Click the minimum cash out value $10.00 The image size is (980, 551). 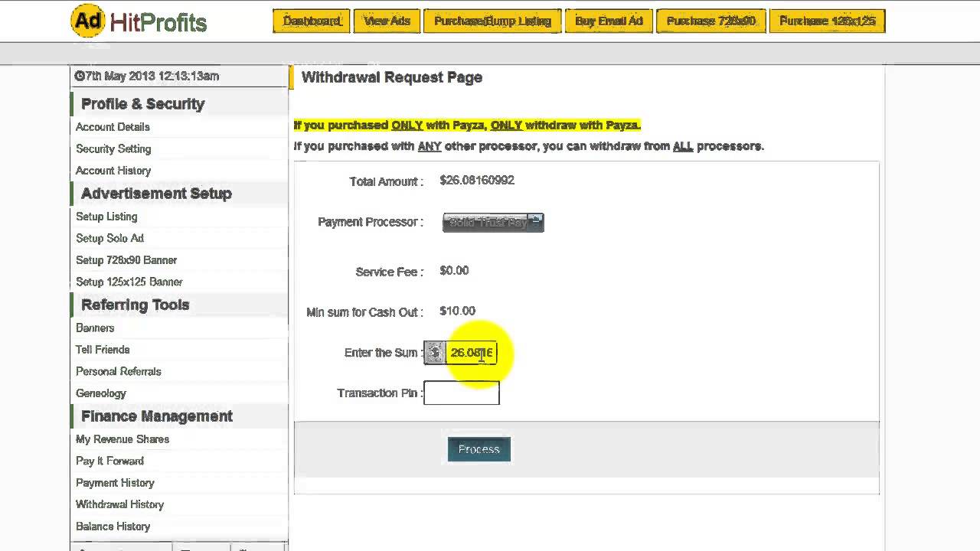[x=457, y=311]
